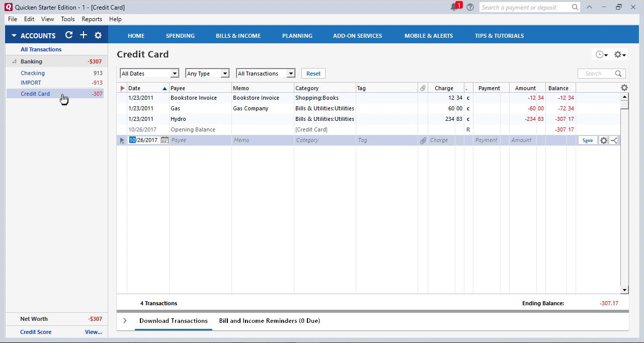
Task: Go to the HOME tab
Action: 136,36
